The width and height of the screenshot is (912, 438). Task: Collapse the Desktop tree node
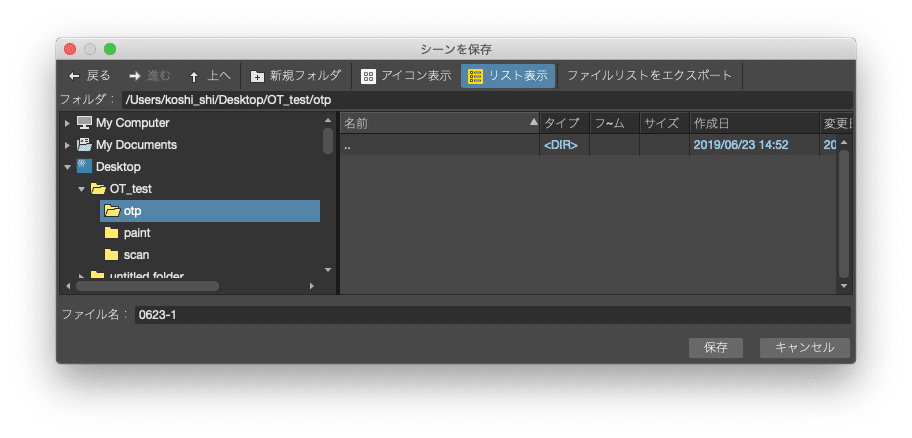tap(67, 167)
